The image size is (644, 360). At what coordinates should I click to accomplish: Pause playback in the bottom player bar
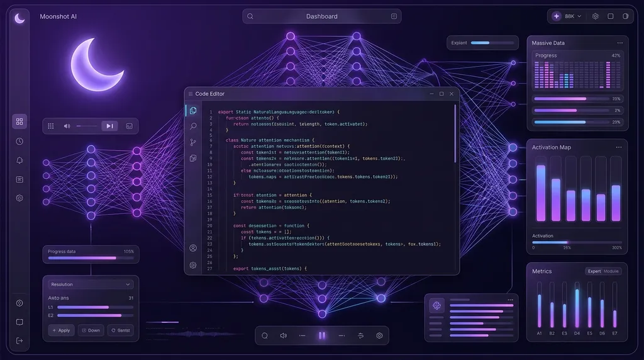(322, 335)
